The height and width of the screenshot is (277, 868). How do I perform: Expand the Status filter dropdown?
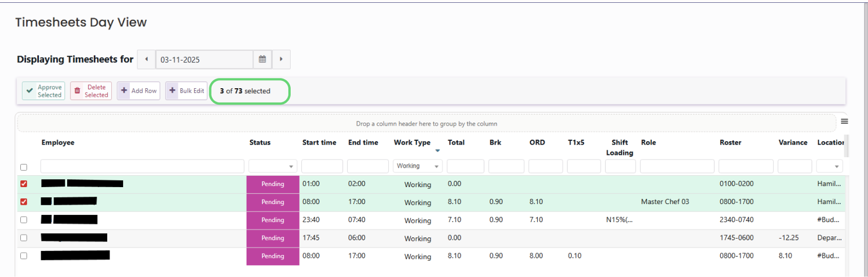tap(273, 166)
